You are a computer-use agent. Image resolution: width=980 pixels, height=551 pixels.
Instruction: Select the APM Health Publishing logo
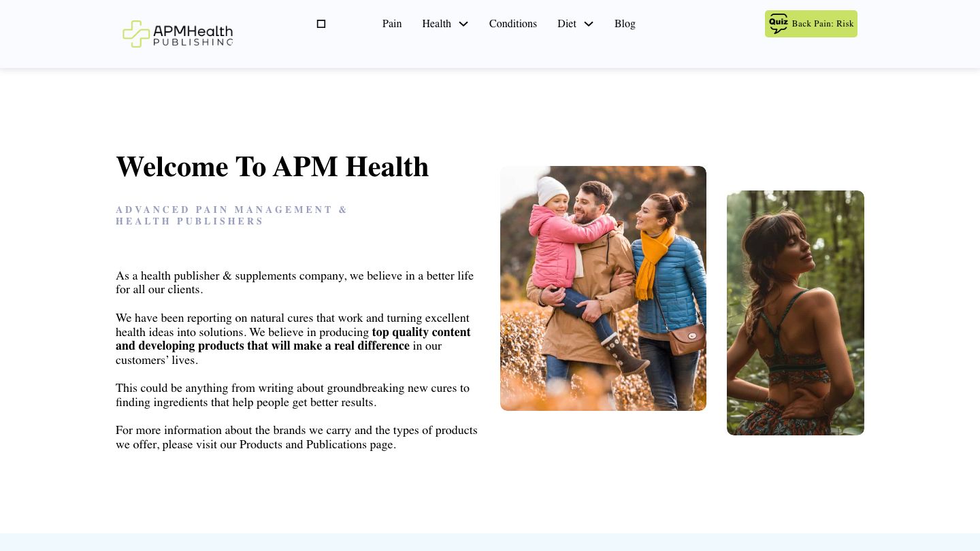[177, 34]
